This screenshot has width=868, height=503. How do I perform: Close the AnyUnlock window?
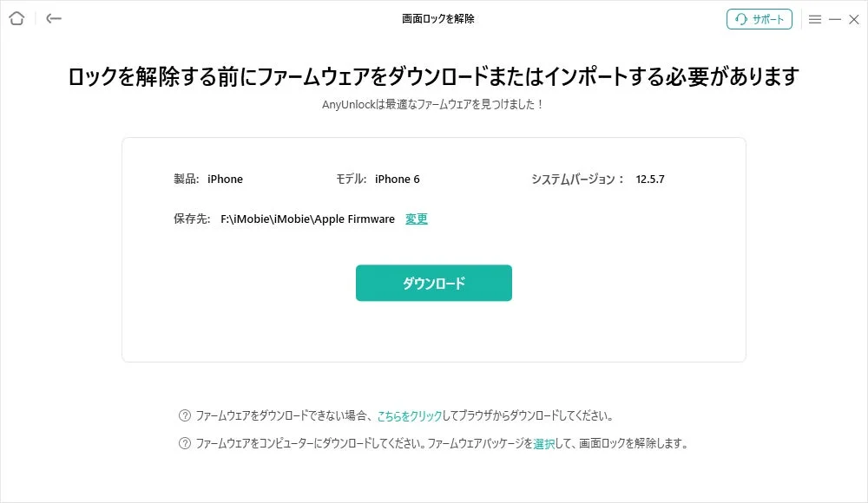854,18
